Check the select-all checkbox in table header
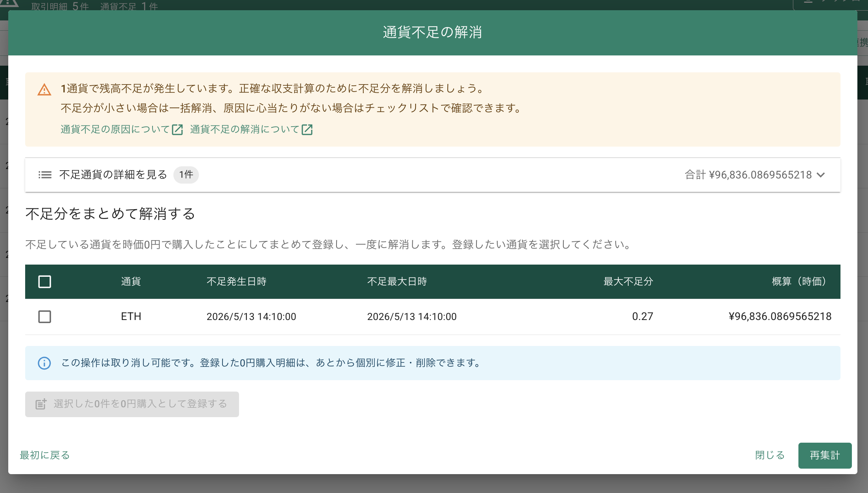Image resolution: width=868 pixels, height=493 pixels. coord(44,281)
